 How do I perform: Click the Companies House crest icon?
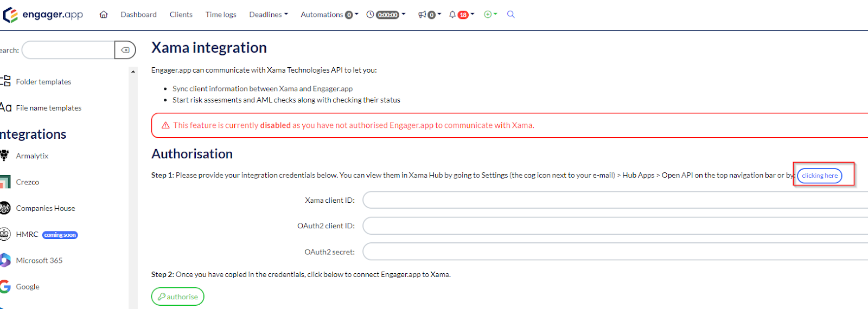(x=5, y=208)
